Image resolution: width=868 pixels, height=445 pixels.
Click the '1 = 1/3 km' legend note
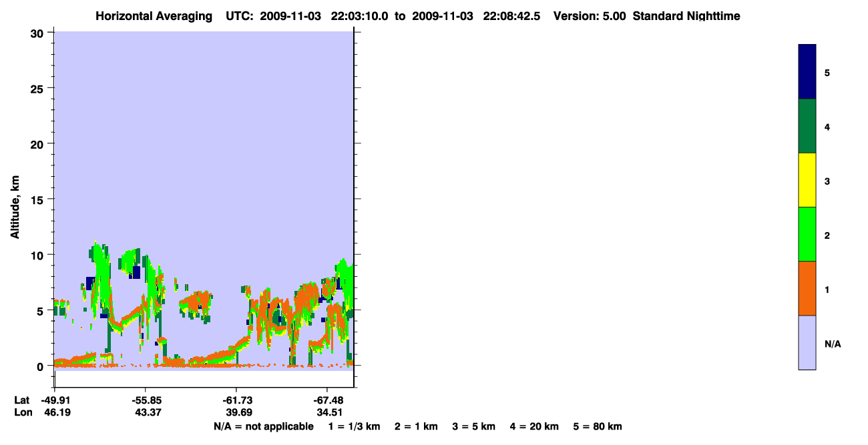pyautogui.click(x=354, y=426)
